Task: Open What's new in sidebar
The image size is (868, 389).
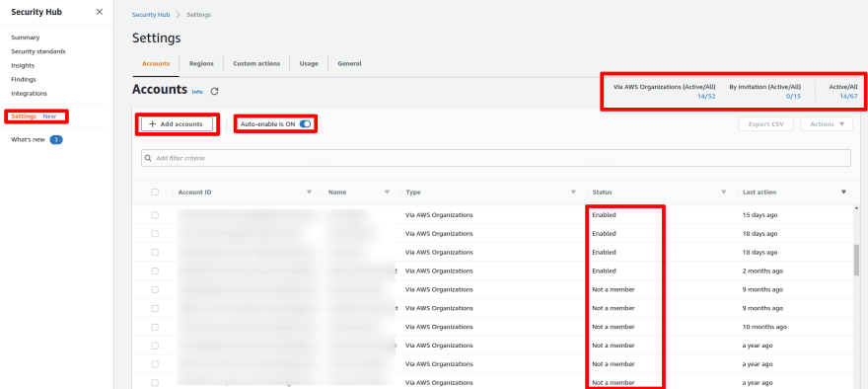Action: [x=28, y=139]
